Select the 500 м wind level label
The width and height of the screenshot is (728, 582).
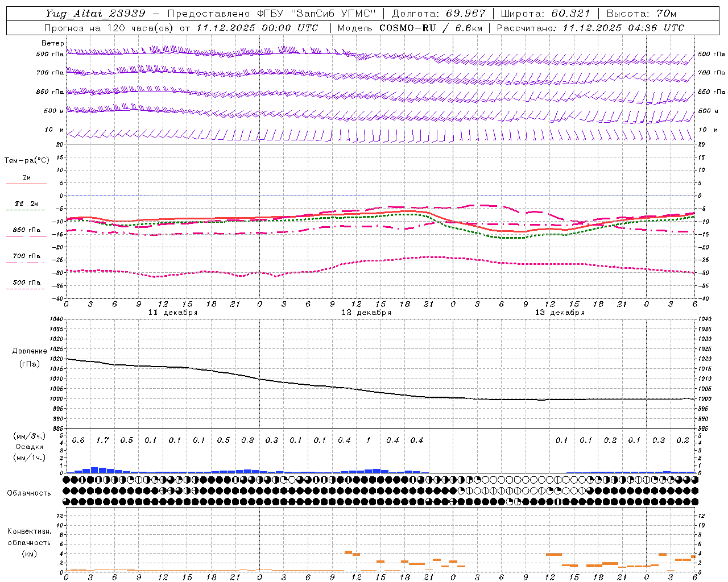pos(54,111)
